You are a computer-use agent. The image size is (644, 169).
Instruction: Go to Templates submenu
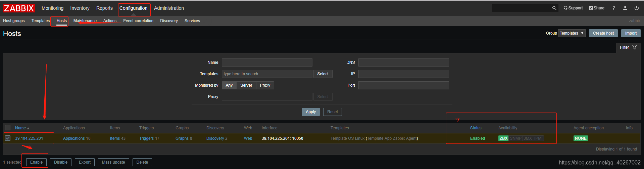pos(41,21)
